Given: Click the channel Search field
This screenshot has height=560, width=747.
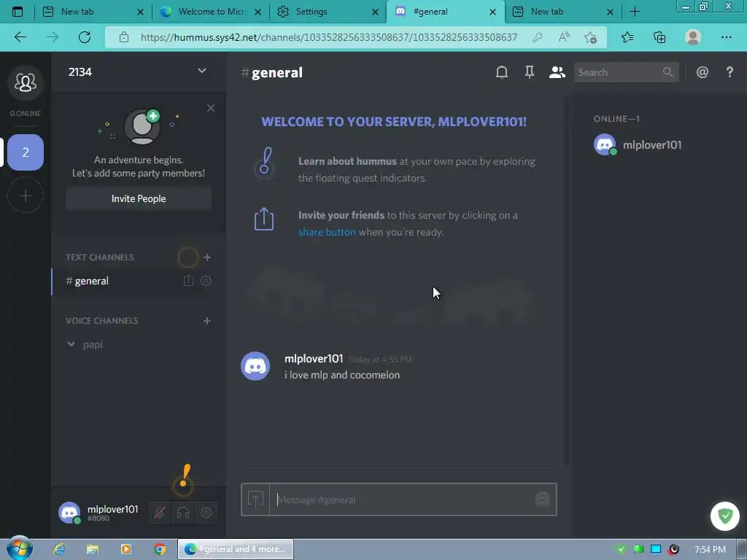Looking at the screenshot, I should coord(626,72).
